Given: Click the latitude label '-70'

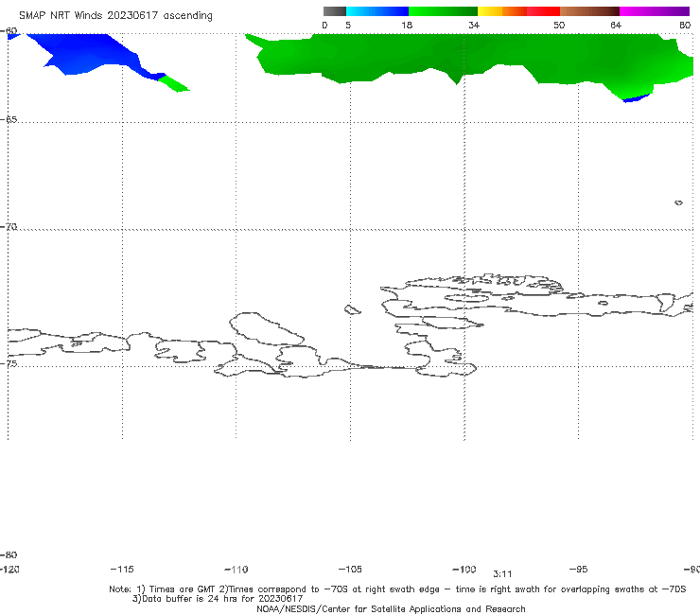Looking at the screenshot, I should (x=9, y=227).
